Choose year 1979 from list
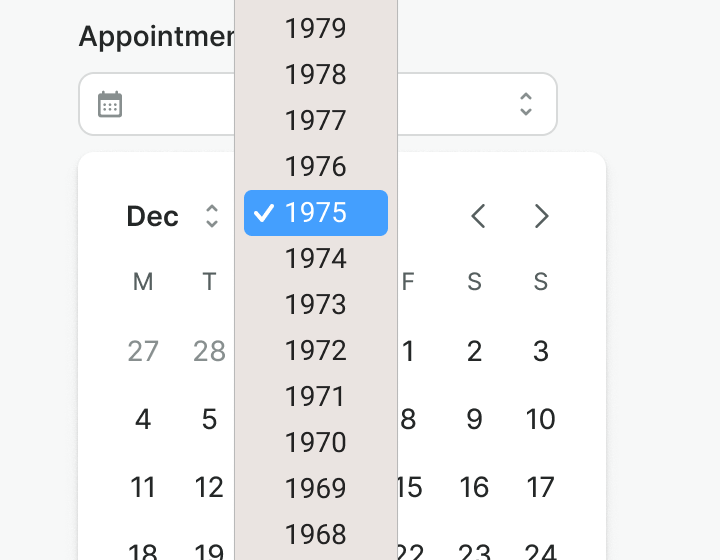Viewport: 720px width, 560px height. [x=316, y=29]
